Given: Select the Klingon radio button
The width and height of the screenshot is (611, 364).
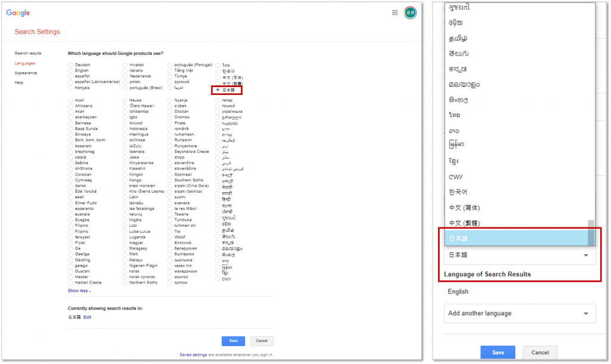Looking at the screenshot, I should tap(125, 175).
